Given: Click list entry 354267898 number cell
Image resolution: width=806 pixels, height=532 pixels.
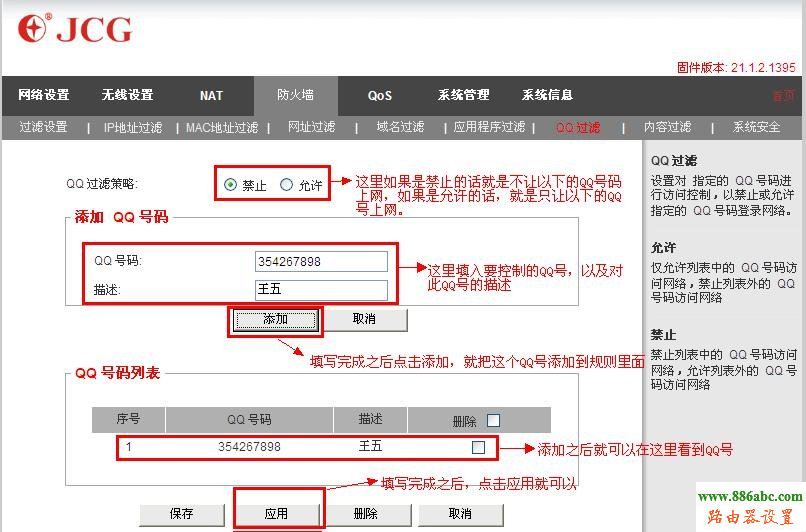Looking at the screenshot, I should pyautogui.click(x=249, y=447).
